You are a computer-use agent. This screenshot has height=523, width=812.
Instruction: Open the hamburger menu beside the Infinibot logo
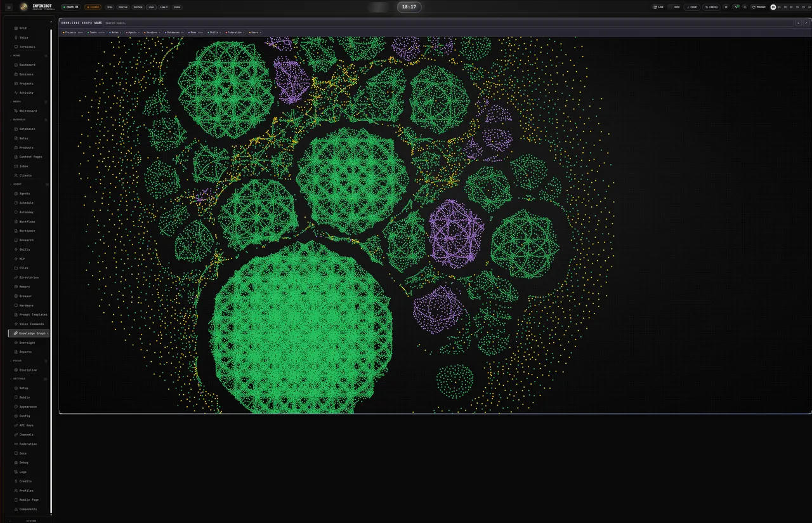pos(9,7)
